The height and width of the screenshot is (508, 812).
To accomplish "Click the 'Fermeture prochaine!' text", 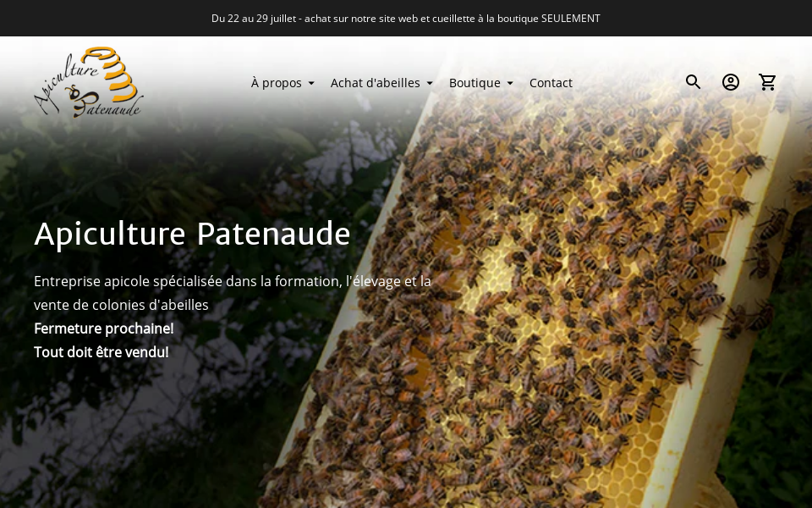I will point(103,329).
